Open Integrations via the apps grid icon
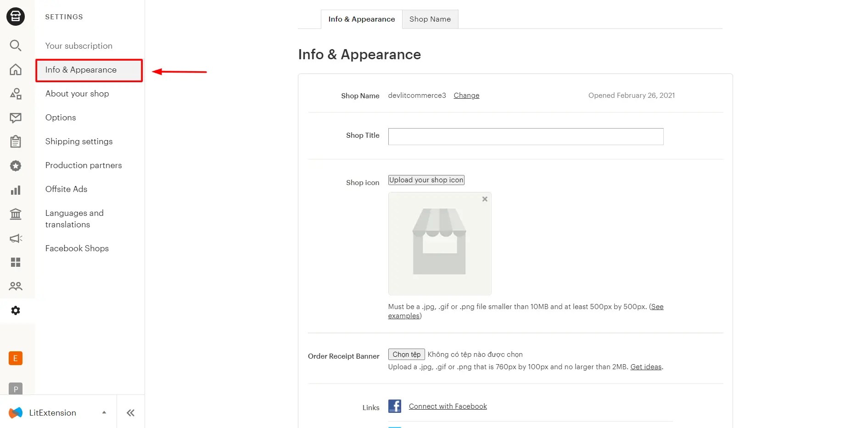This screenshot has height=428, width=868. click(x=16, y=262)
